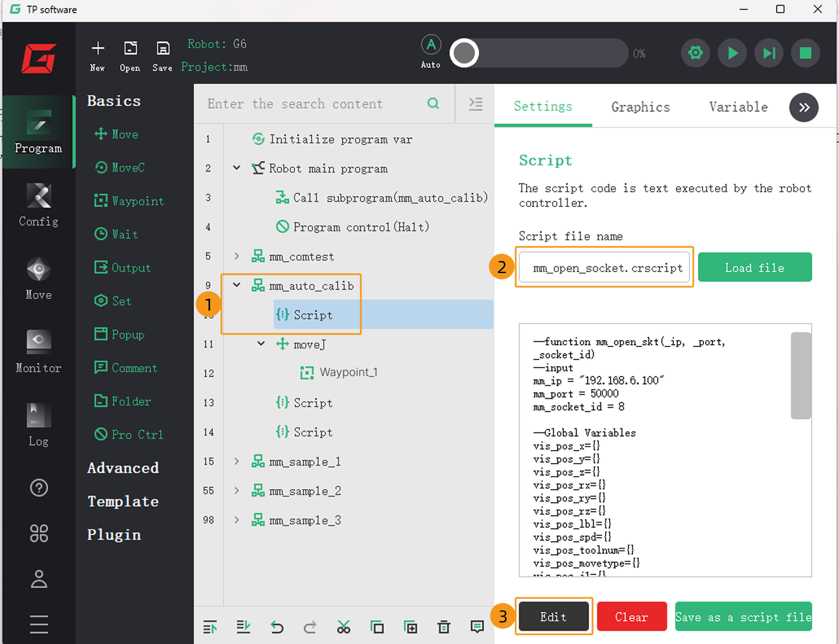The width and height of the screenshot is (839, 644).
Task: Click the Load file button
Action: tap(754, 267)
